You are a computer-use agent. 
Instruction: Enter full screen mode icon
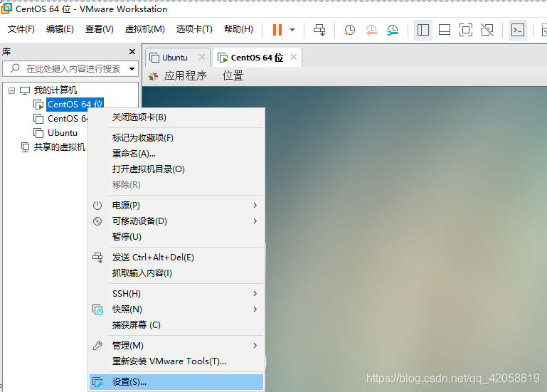click(466, 30)
